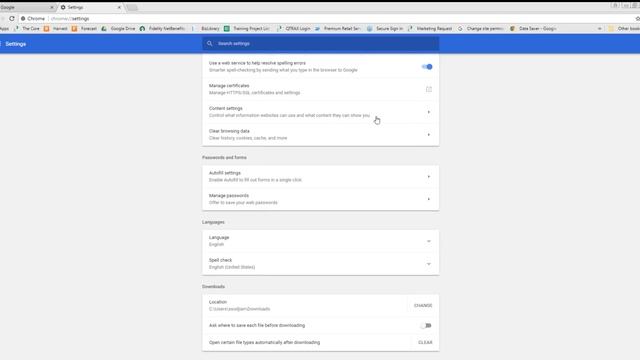This screenshot has height=360, width=640.
Task: Toggle web service spelling errors switch
Action: coord(427,67)
